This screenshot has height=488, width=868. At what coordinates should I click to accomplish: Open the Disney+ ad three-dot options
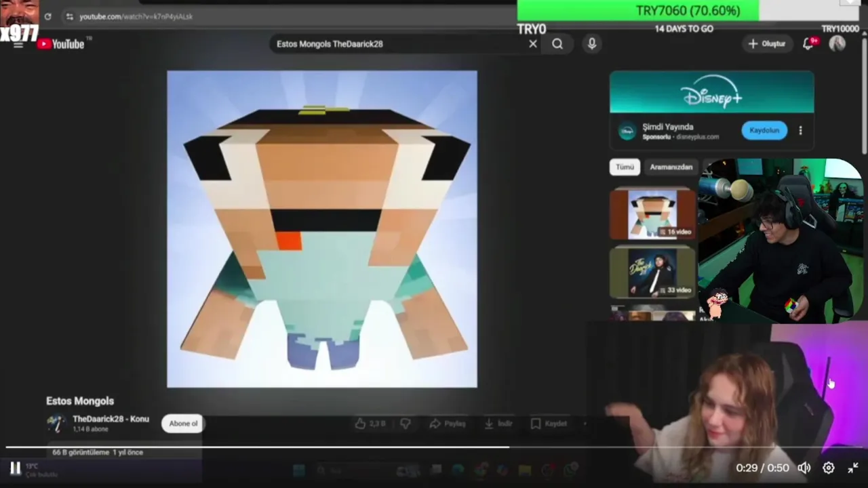click(800, 130)
